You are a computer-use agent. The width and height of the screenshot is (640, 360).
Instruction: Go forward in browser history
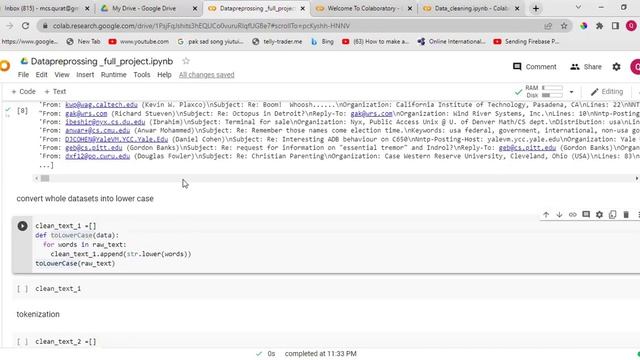tap(9, 26)
